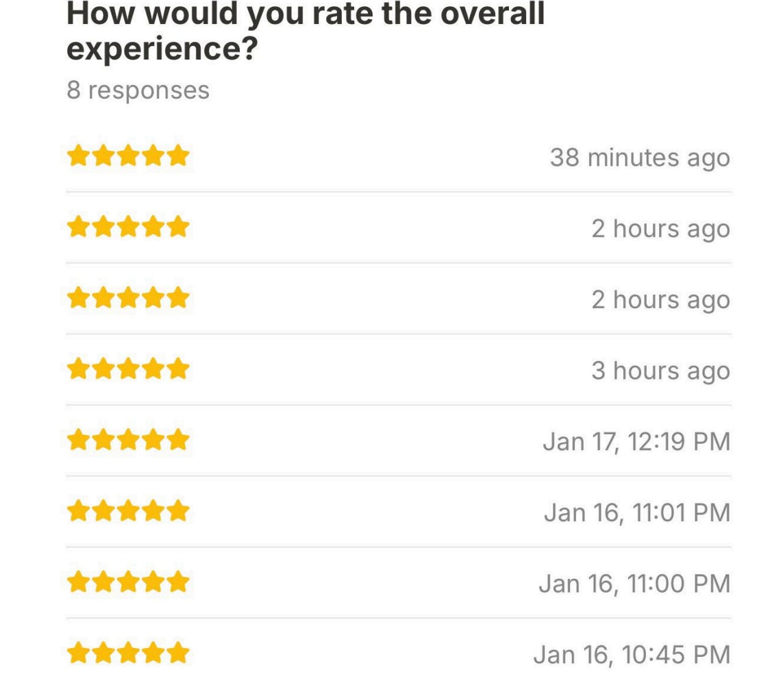The width and height of the screenshot is (759, 700).
Task: Select the 'Jan 16, 11:00 PM' timestamp
Action: coord(634,584)
